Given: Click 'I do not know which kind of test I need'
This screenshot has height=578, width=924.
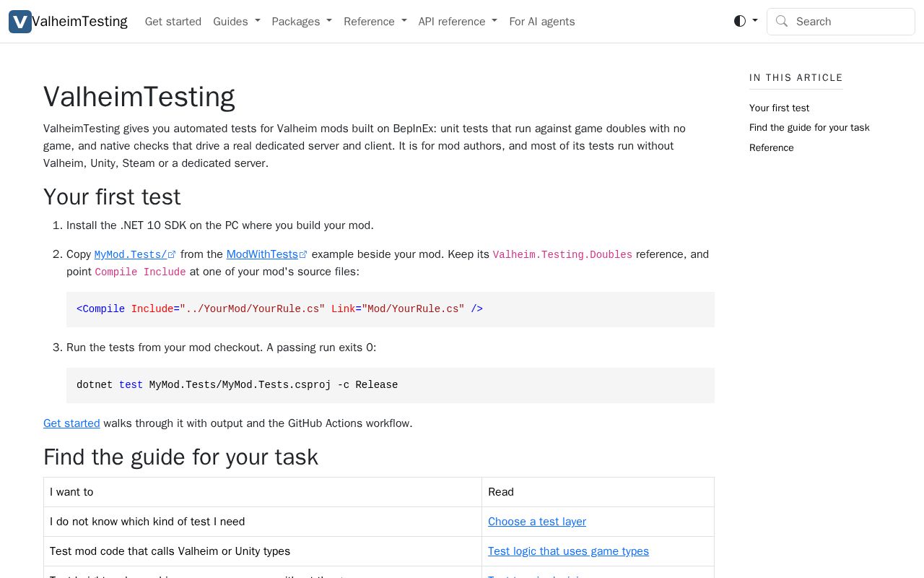Looking at the screenshot, I should 147,522.
